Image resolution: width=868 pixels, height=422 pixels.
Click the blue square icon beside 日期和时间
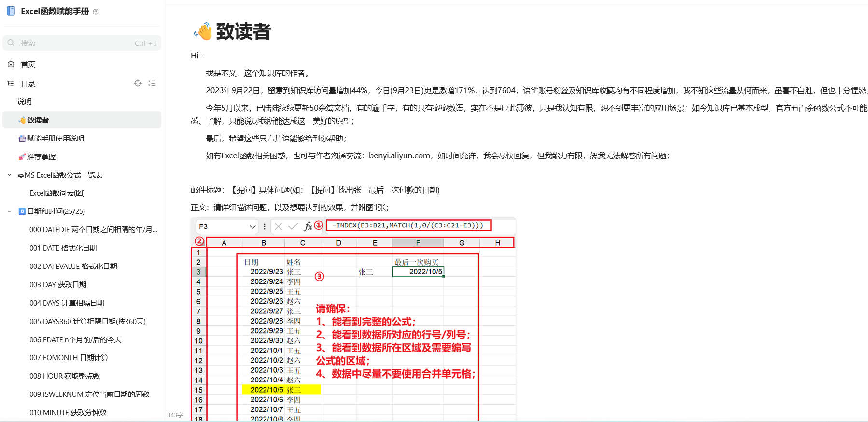(22, 211)
